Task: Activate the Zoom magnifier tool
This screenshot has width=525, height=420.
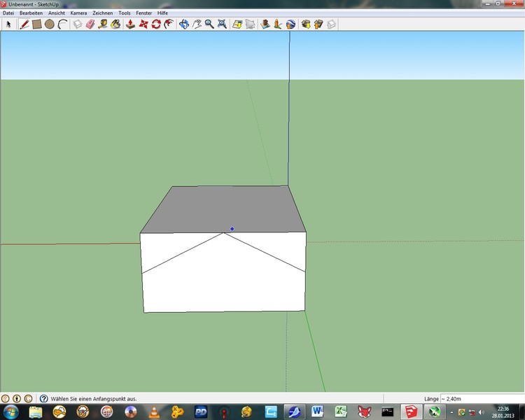Action: coord(209,24)
